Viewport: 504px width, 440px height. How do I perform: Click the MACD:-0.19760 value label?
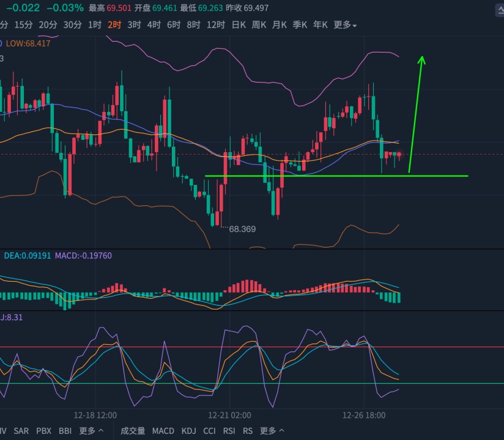(83, 255)
